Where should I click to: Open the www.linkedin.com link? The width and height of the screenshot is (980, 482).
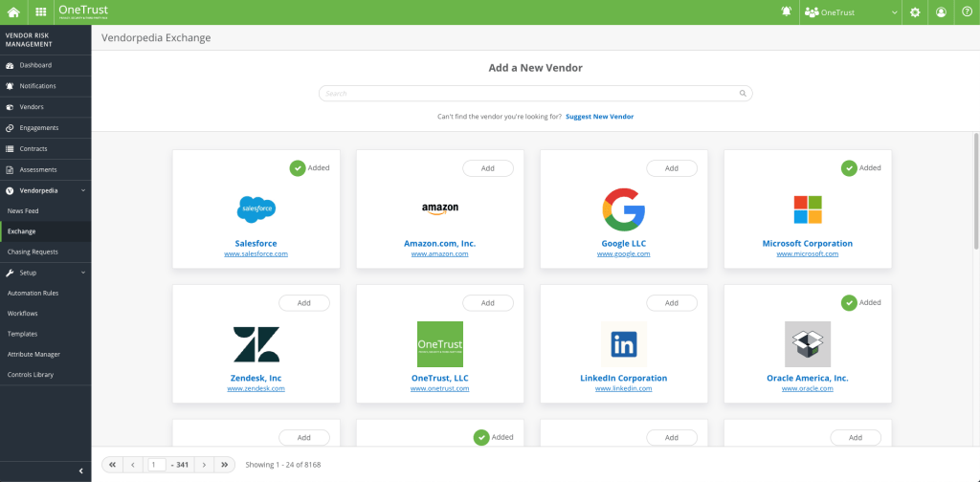[624, 388]
